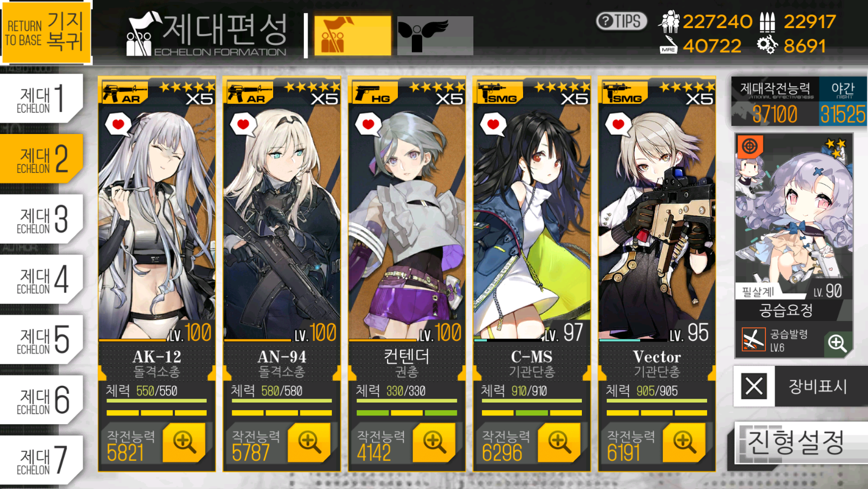Open AK-12 combat power magnifier icon
This screenshot has width=868, height=489.
tap(184, 442)
